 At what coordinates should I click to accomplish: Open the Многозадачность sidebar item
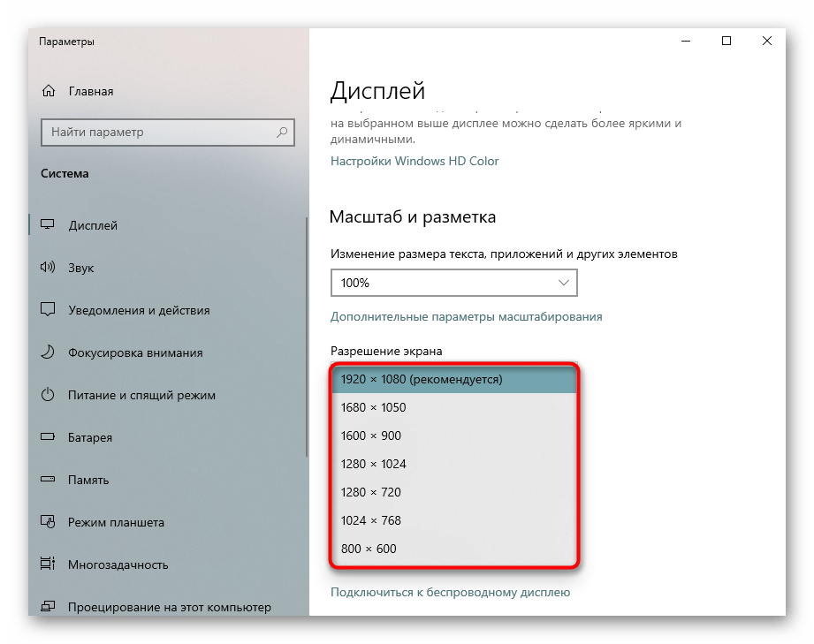tap(118, 564)
